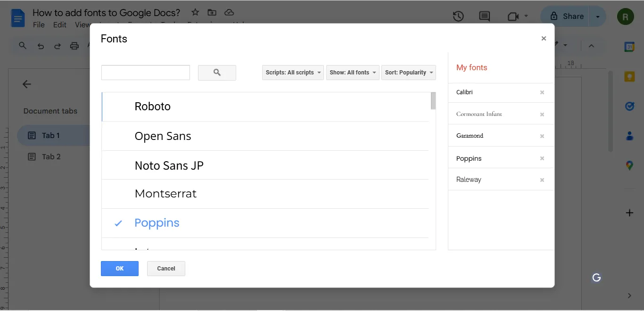The width and height of the screenshot is (644, 311).
Task: Close the Fonts dialog
Action: [x=544, y=39]
